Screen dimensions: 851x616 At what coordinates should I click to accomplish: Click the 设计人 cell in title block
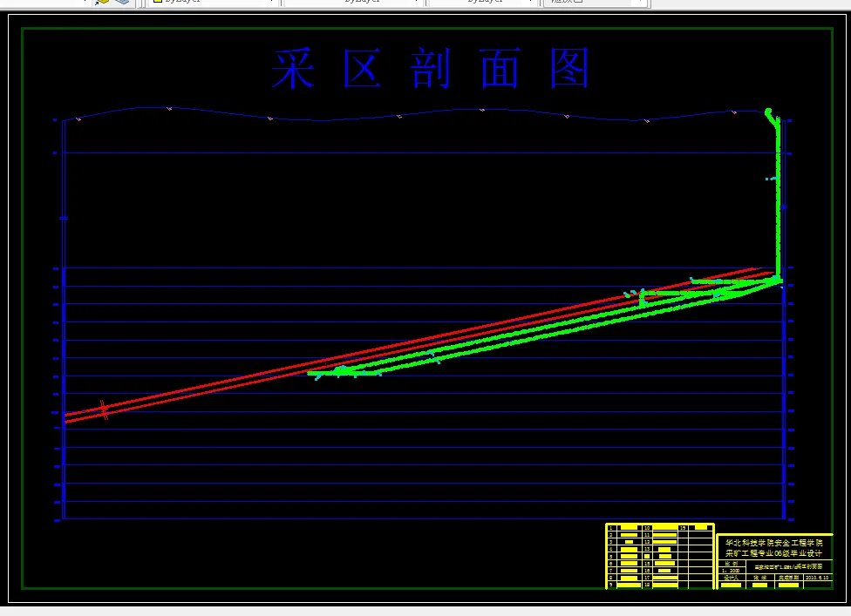[x=732, y=578]
